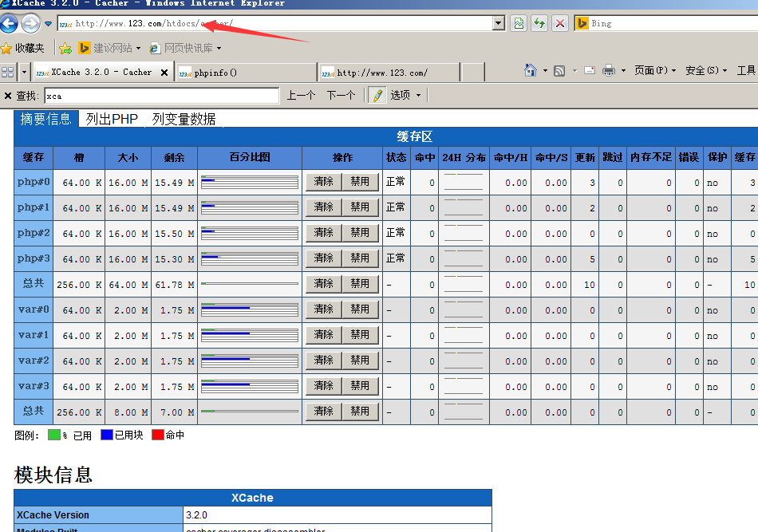Click the php#2 cache name cell
Viewport: 758px width, 532px height.
point(34,233)
